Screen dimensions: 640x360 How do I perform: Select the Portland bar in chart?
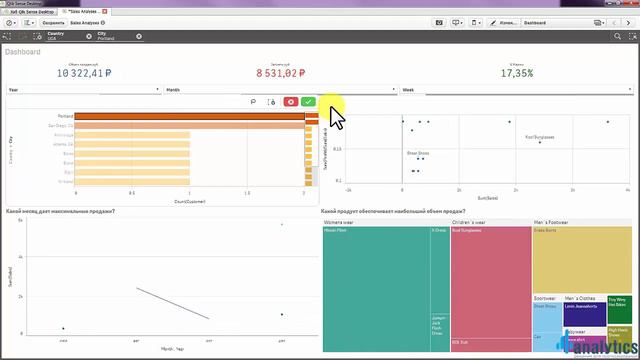189,116
